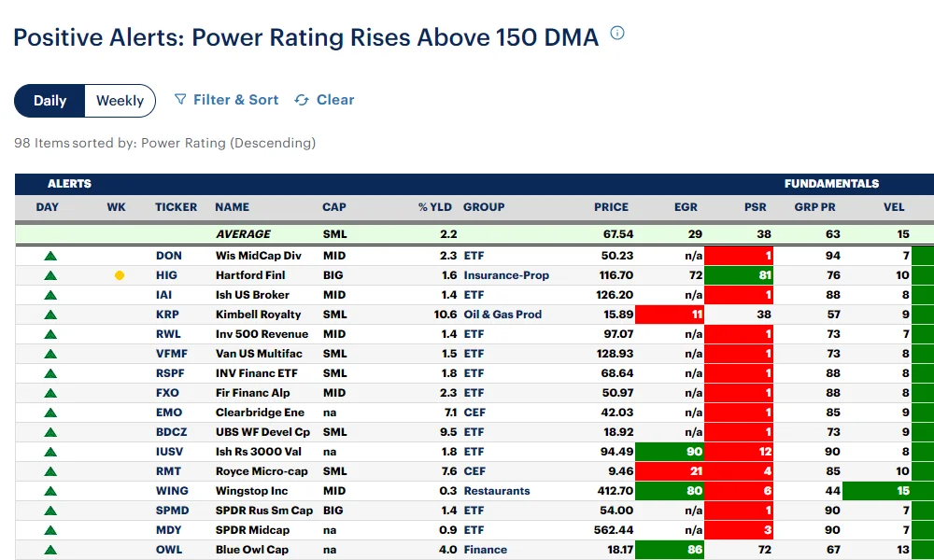The width and height of the screenshot is (934, 560).
Task: Select the IAI ticker
Action: coord(163,295)
